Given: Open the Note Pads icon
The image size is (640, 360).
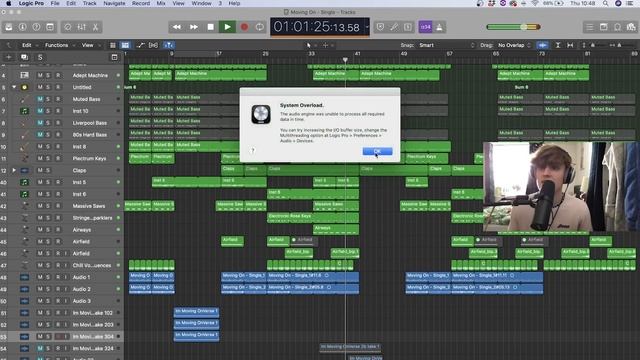Looking at the screenshot, I should point(604,27).
